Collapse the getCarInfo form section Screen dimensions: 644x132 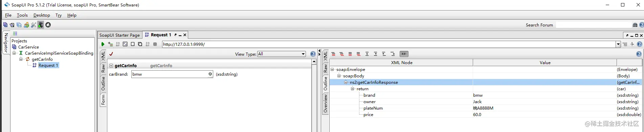click(111, 66)
